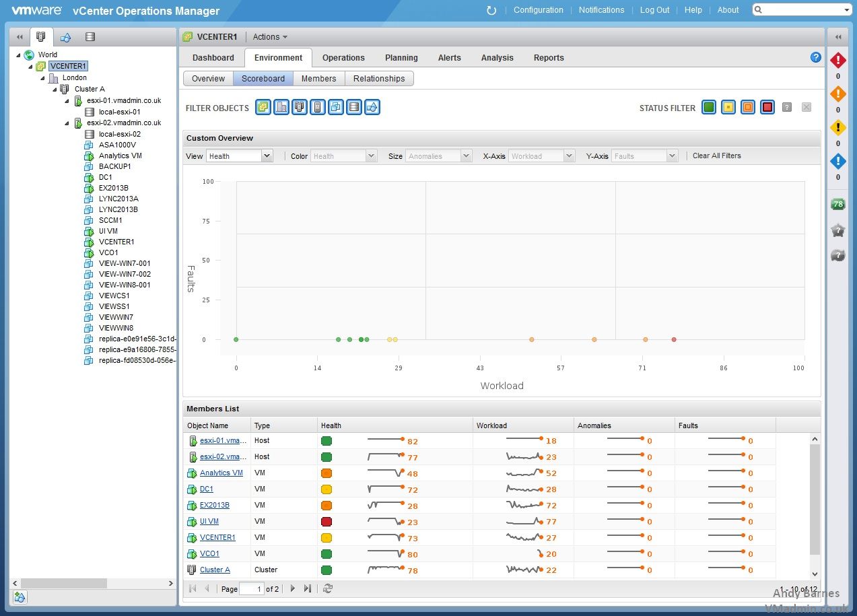Toggle the green status filter
This screenshot has height=616, width=857.
click(708, 107)
